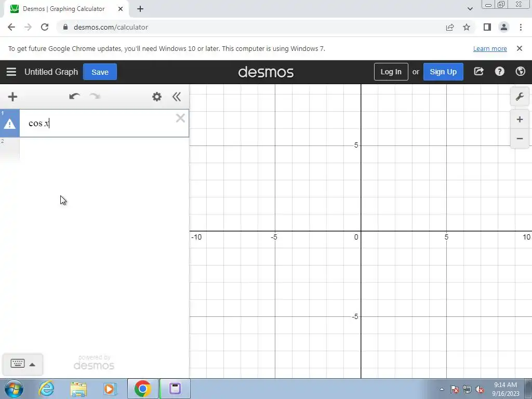Click the cos x expression field
Screen dimensions: 532x399
point(104,123)
